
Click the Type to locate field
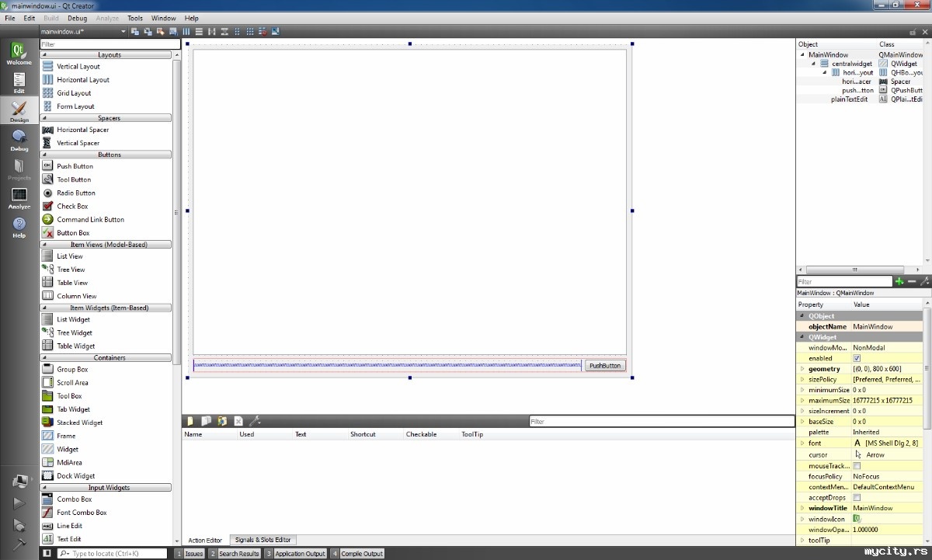point(113,554)
